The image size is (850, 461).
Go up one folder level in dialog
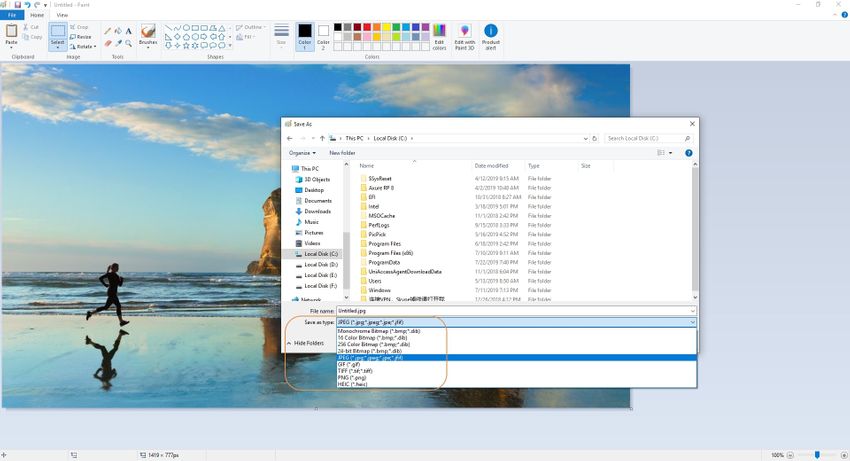tap(322, 138)
